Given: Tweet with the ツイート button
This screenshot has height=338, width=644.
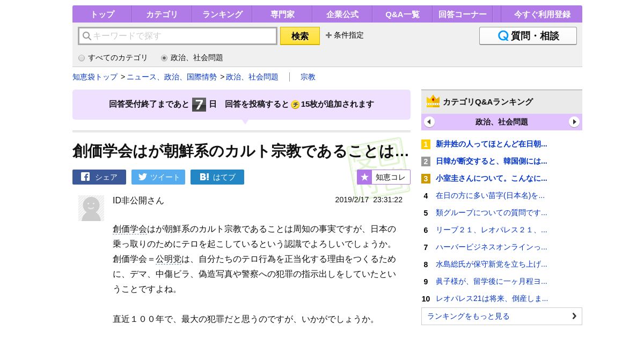Looking at the screenshot, I should pyautogui.click(x=158, y=177).
